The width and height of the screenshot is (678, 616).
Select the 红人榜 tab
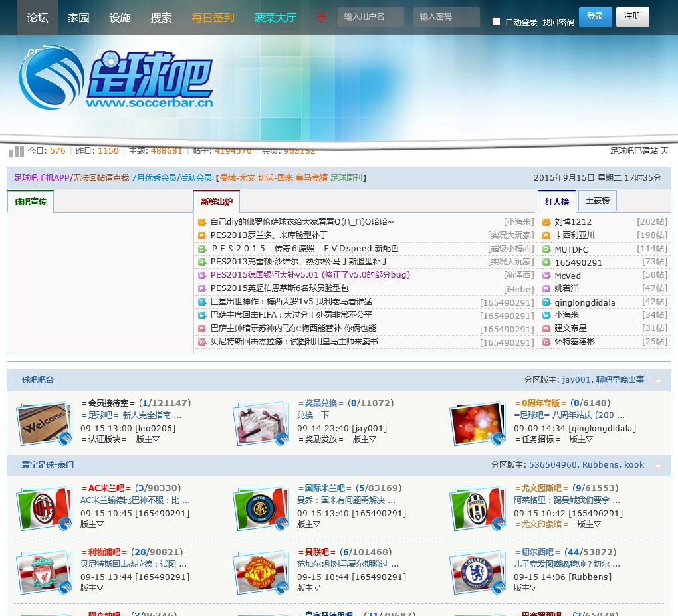(x=557, y=201)
